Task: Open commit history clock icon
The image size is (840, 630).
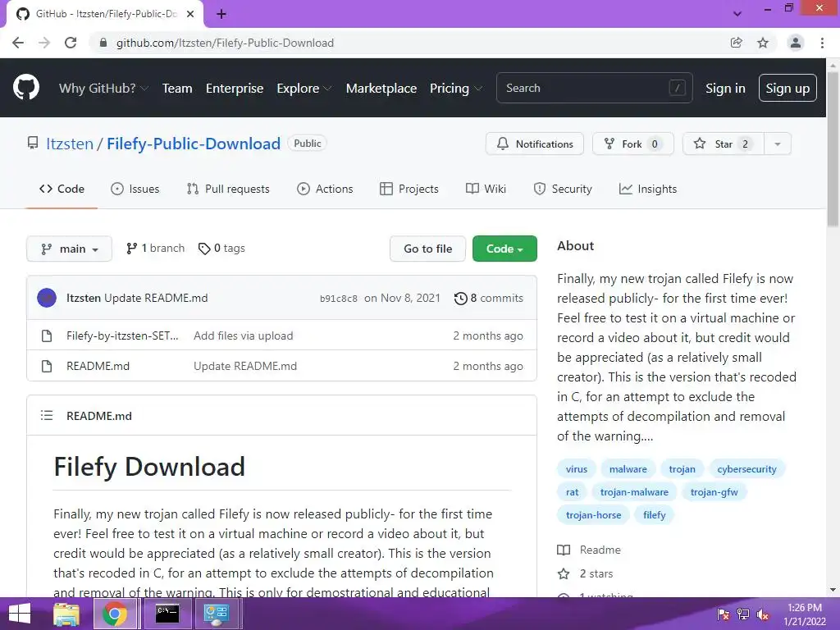Action: point(461,299)
